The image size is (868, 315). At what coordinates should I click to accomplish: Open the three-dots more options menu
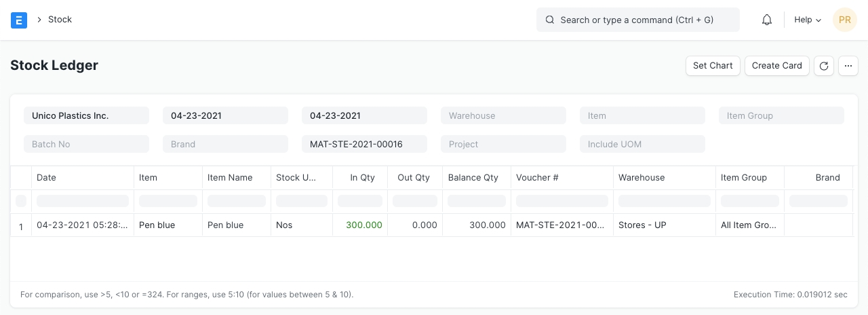pyautogui.click(x=848, y=66)
